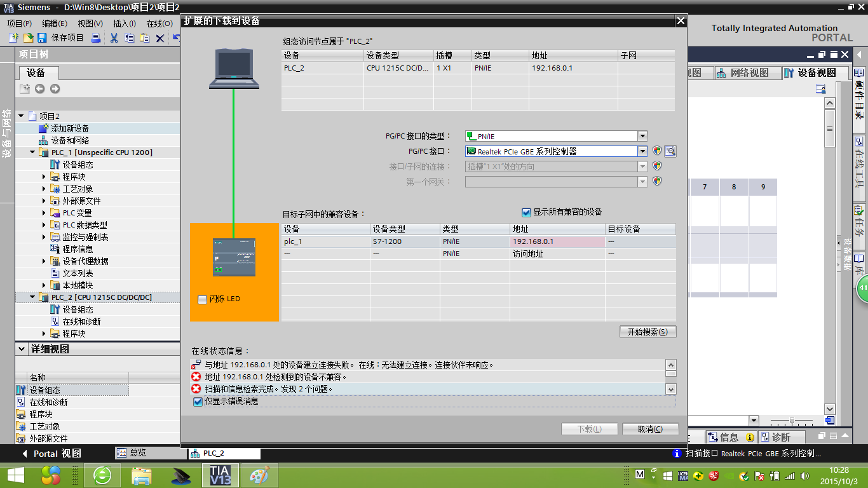868x488 pixels.
Task: Open the 插入(I) menu
Action: pyautogui.click(x=125, y=24)
